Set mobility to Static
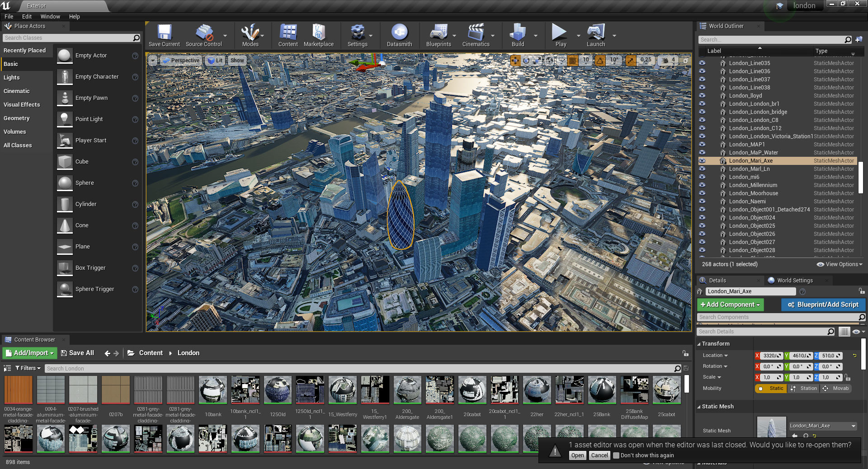868x469 pixels. (771, 389)
